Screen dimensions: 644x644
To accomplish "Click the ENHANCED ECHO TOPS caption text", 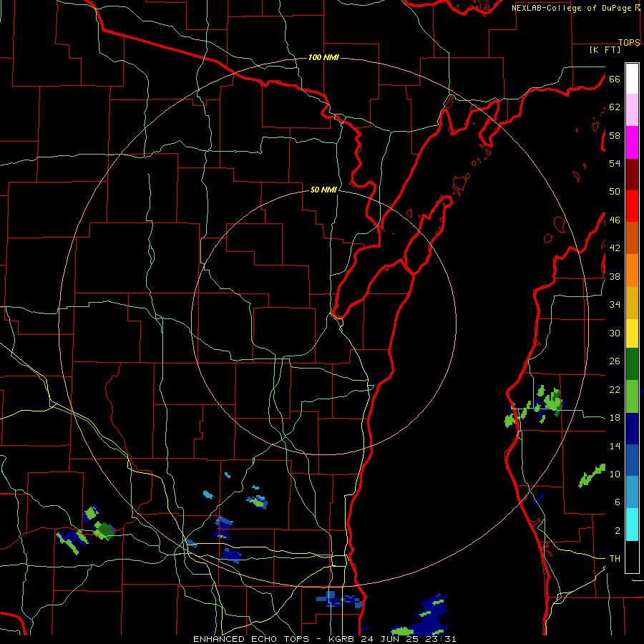I will (251, 639).
